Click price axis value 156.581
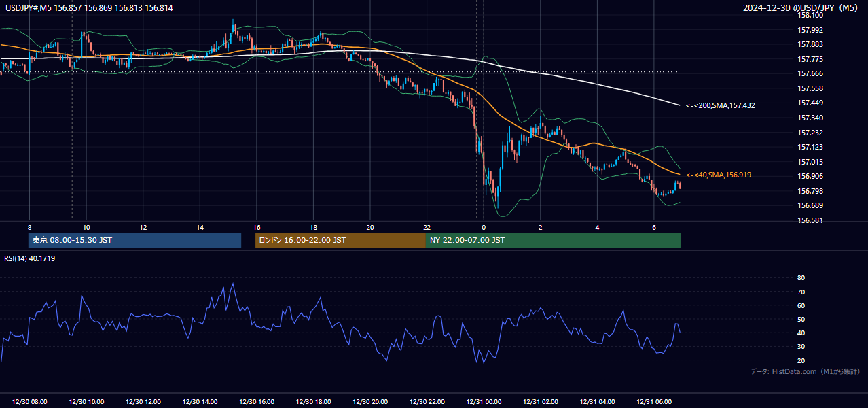The height and width of the screenshot is (408, 868). point(810,220)
